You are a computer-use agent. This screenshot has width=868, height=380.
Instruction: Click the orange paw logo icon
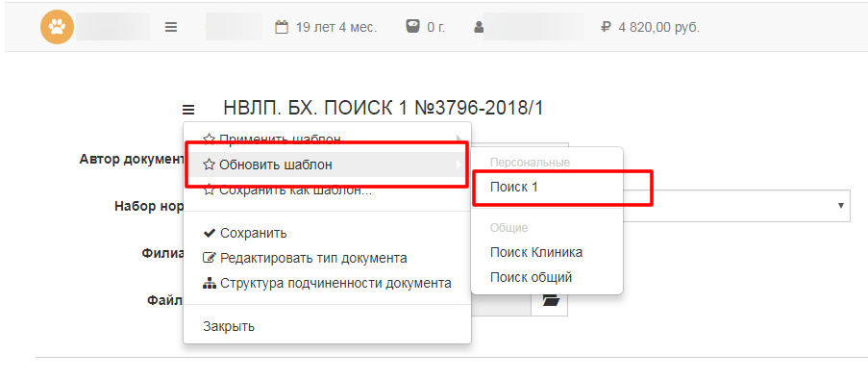[57, 27]
